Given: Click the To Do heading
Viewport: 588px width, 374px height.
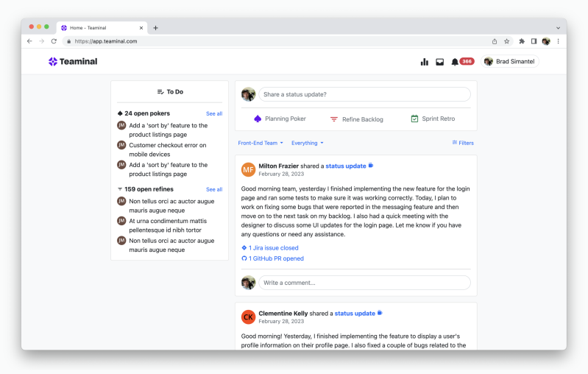Looking at the screenshot, I should (174, 92).
